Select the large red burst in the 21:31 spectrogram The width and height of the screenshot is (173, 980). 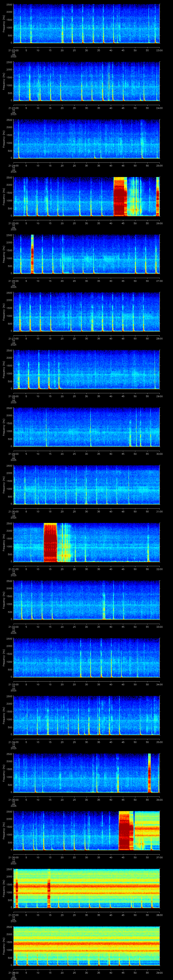[50, 542]
